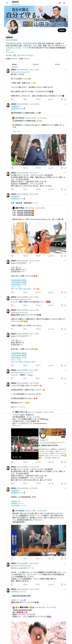Viewport: 72px width, 644px height.
Task: Expand Show more in さいたま's quoted post
Action: (16, 131)
